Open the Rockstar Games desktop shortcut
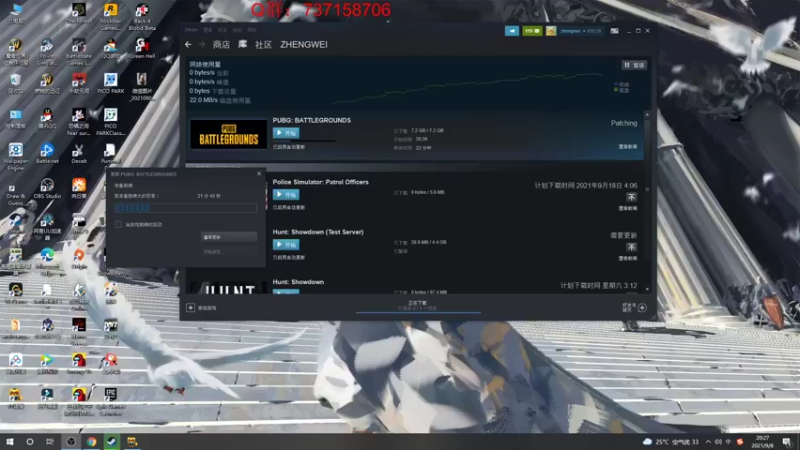This screenshot has width=800, height=450. 110,17
